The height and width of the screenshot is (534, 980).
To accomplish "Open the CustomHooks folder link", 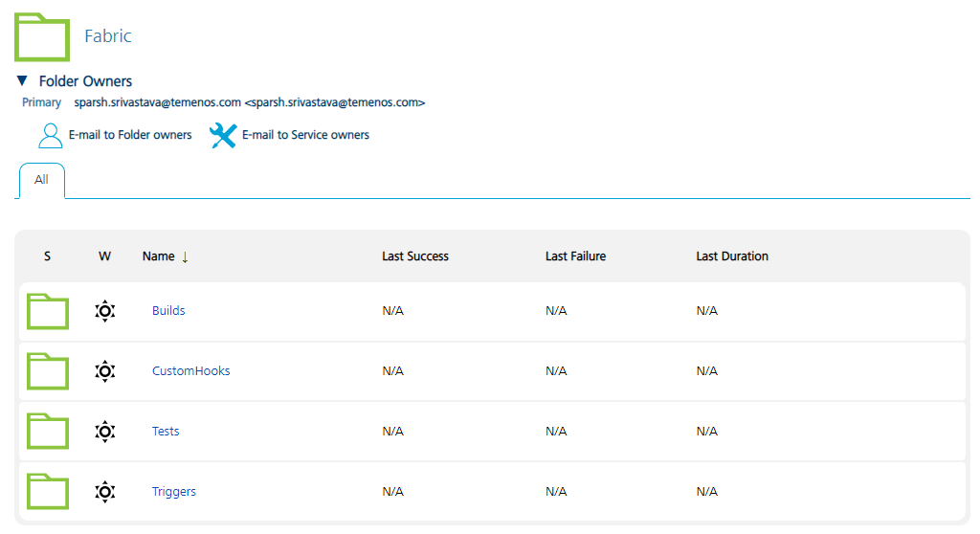I will (190, 371).
